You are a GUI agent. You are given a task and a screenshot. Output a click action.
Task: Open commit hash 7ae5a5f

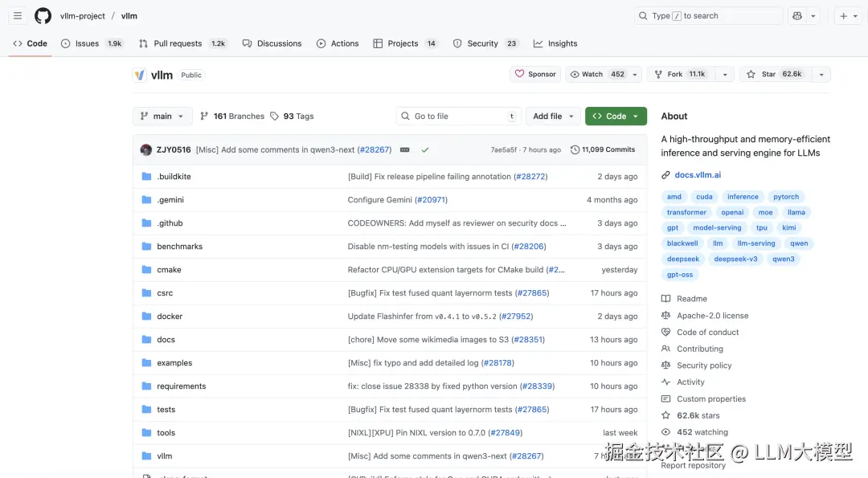[504, 150]
